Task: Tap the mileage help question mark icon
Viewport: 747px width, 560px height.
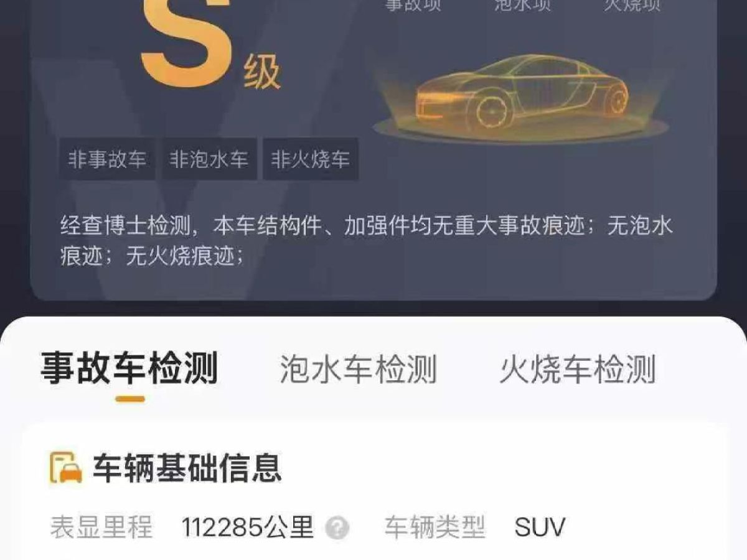Action: pos(337,529)
